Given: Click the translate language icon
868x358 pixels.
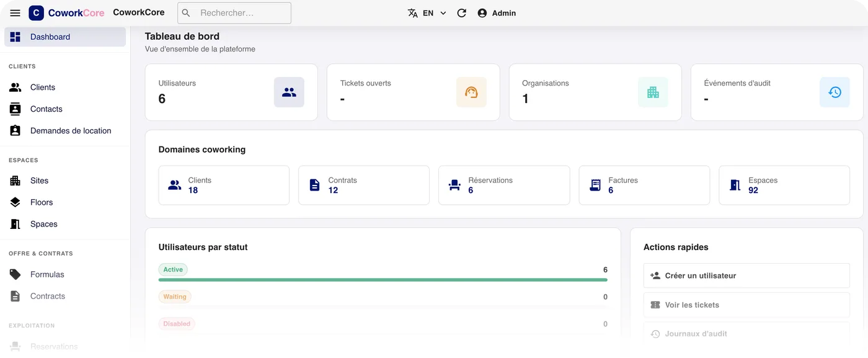Looking at the screenshot, I should pyautogui.click(x=413, y=13).
